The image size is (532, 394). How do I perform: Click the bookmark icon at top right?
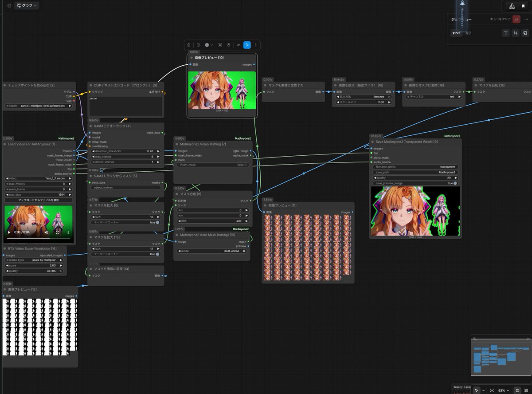523,6
